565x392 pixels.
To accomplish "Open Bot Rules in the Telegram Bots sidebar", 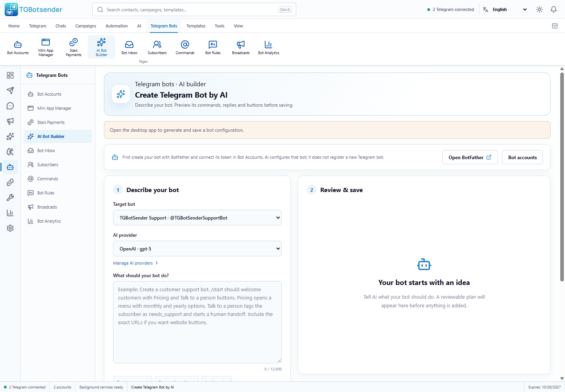I will pyautogui.click(x=58, y=193).
